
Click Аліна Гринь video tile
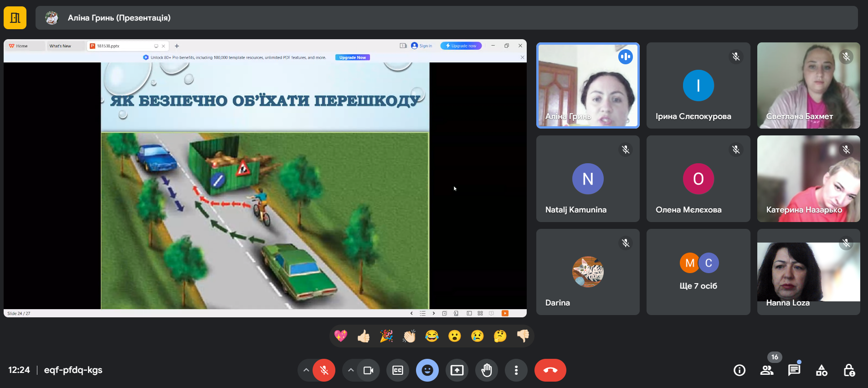[588, 85]
